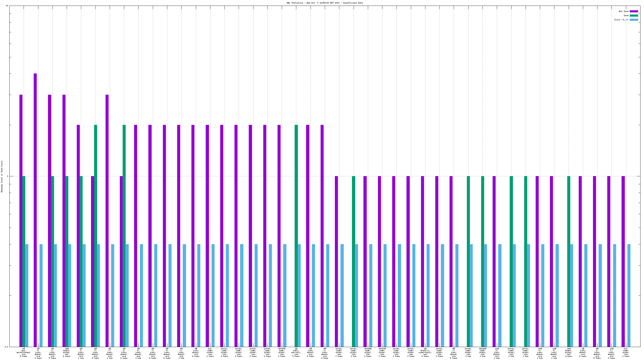Screen dimensions: 644x362
Task: Click the purple Not Spam legend swatch
Action: [x=634, y=11]
